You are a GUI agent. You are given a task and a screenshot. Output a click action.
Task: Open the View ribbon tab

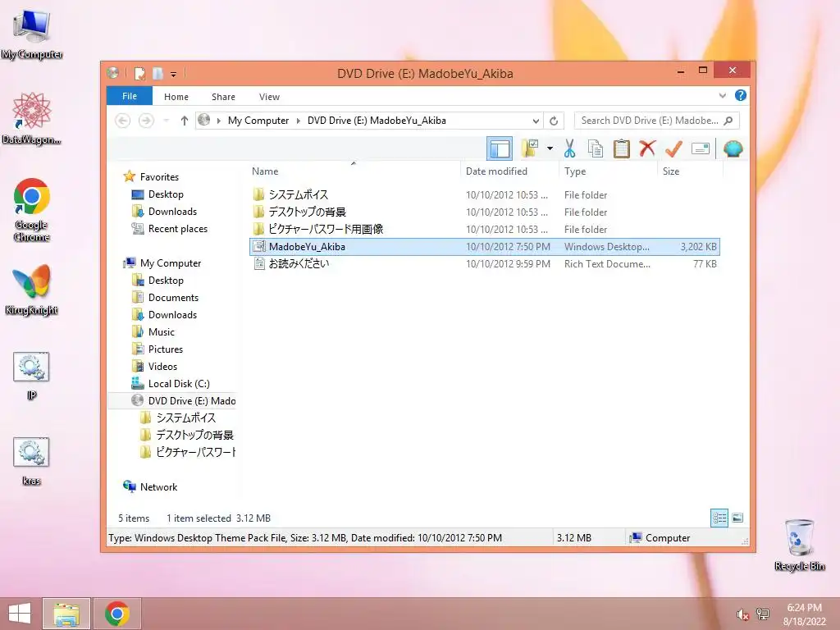[x=269, y=97]
